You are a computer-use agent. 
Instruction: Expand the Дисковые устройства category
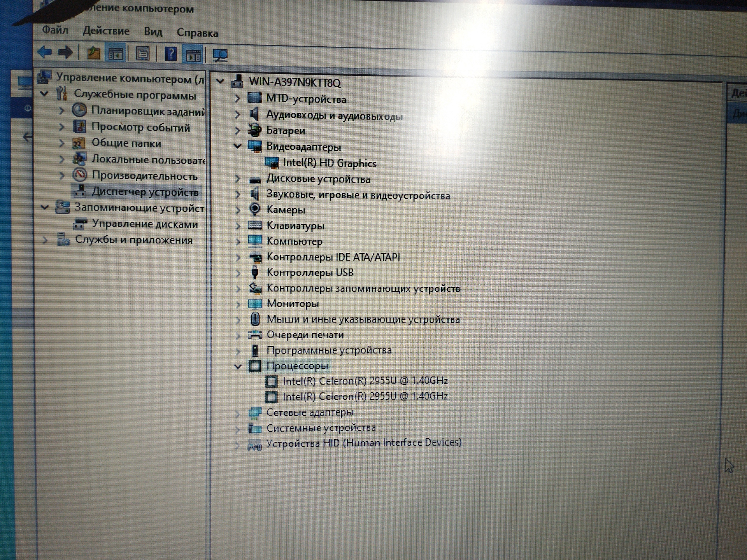tap(238, 178)
